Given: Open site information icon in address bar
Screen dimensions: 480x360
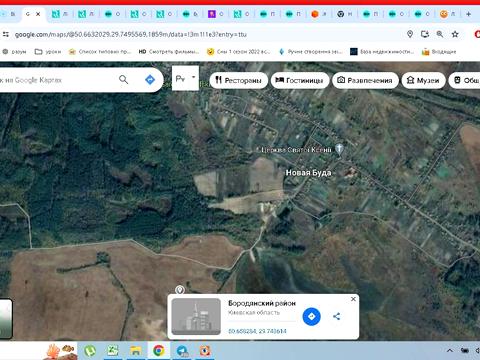Looking at the screenshot, I should 6,34.
